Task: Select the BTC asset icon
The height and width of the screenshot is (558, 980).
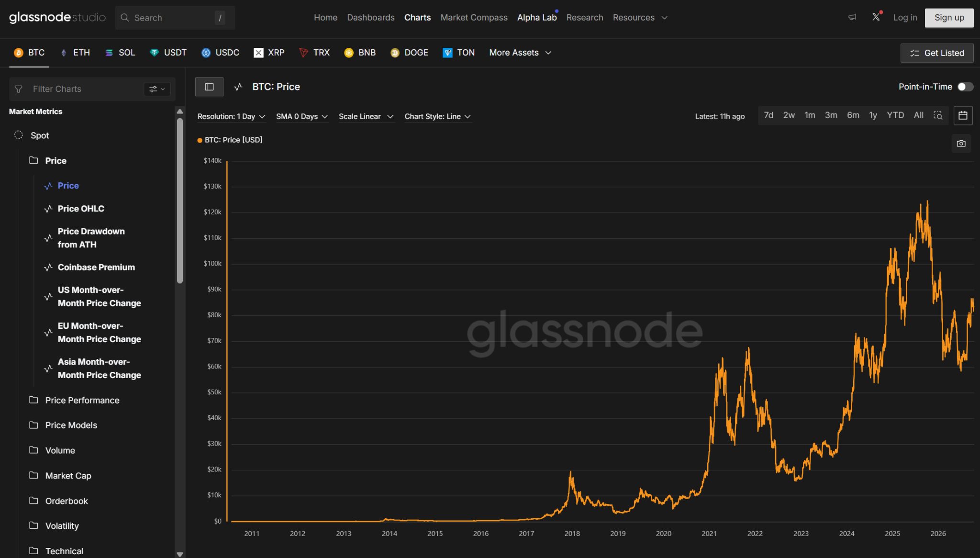Action: tap(19, 53)
